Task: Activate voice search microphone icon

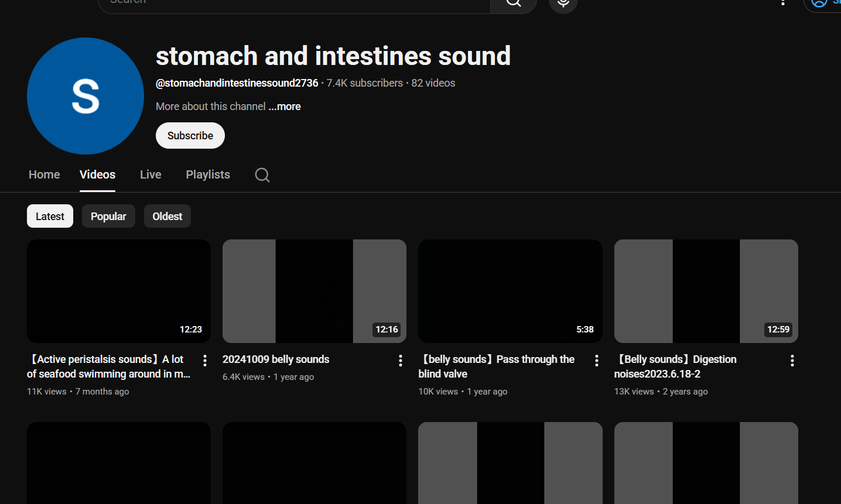Action: coord(563,4)
